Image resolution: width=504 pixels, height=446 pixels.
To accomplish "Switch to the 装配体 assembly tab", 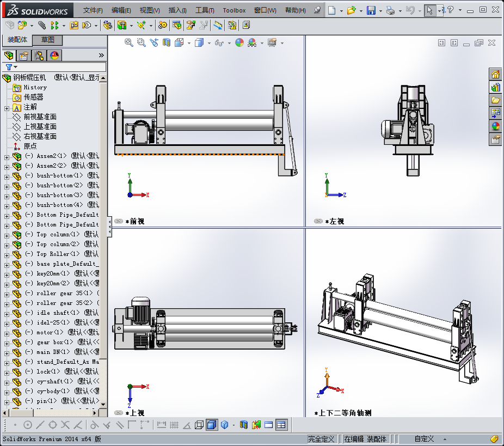I will [17, 40].
